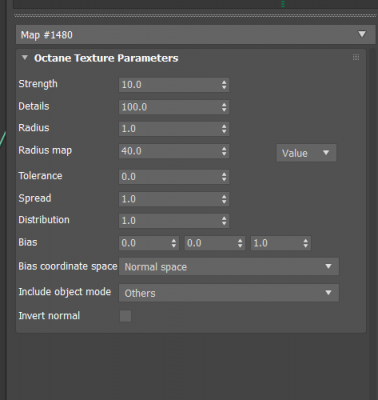Open the Radius map Value type dropdown
This screenshot has width=378, height=400.
pyautogui.click(x=306, y=153)
